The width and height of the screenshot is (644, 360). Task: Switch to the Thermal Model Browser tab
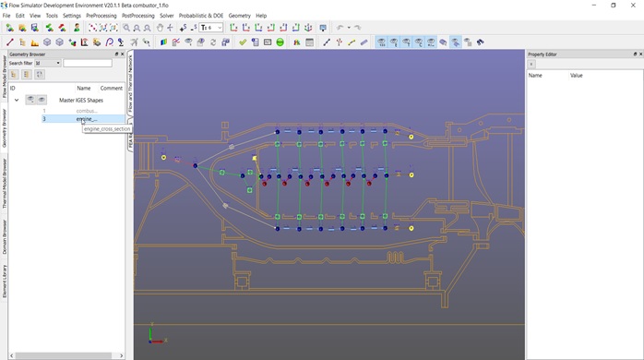click(x=5, y=184)
